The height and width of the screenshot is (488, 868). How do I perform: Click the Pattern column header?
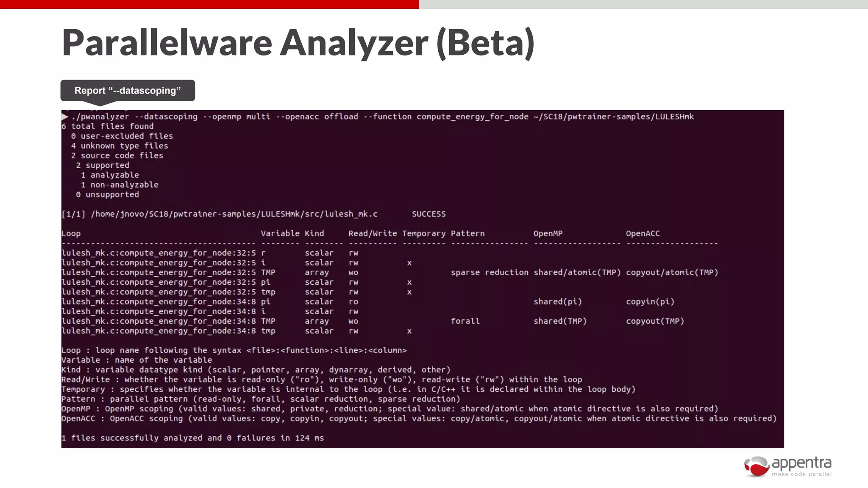pyautogui.click(x=467, y=233)
